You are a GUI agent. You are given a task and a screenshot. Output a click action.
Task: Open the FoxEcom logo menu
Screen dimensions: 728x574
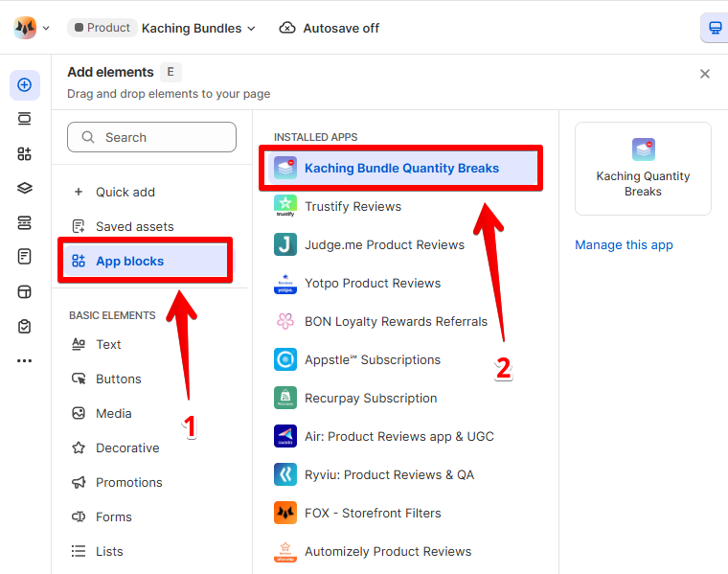25,28
